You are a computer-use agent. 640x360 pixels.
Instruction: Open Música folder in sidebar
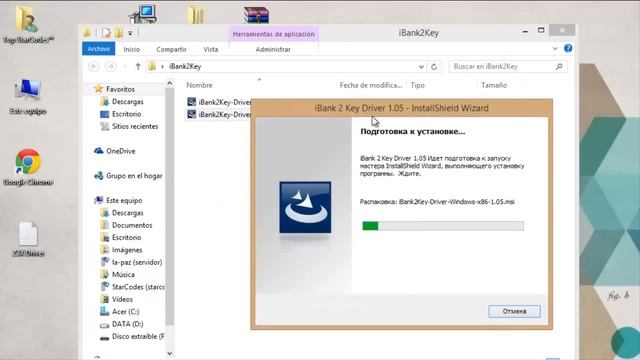123,274
